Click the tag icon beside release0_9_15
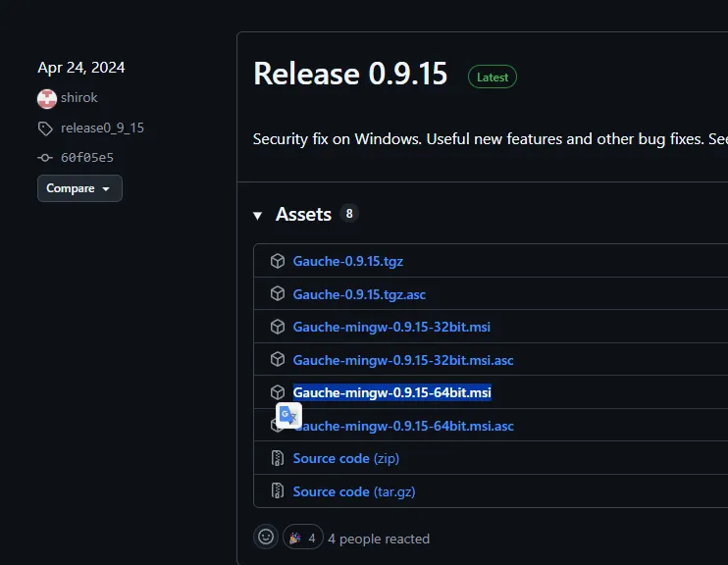Screen dimensions: 728x565 pyautogui.click(x=45, y=128)
